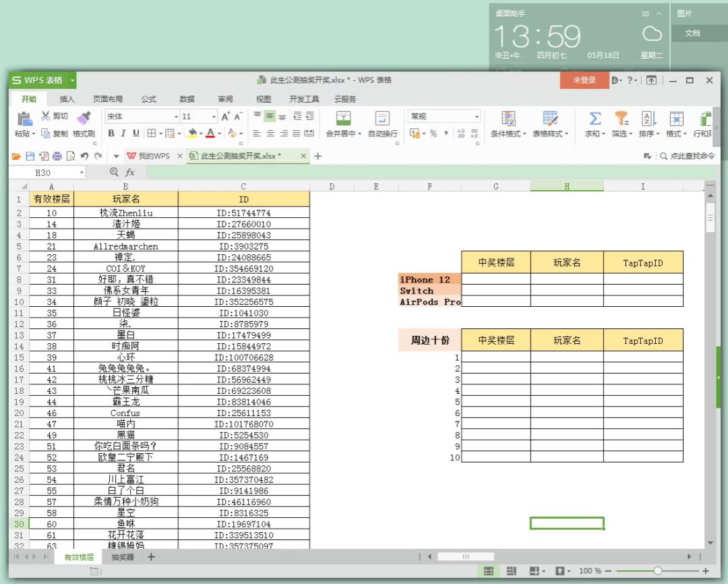Image resolution: width=728 pixels, height=584 pixels.
Task: Click the clear formatting eraser icon
Action: (232, 134)
